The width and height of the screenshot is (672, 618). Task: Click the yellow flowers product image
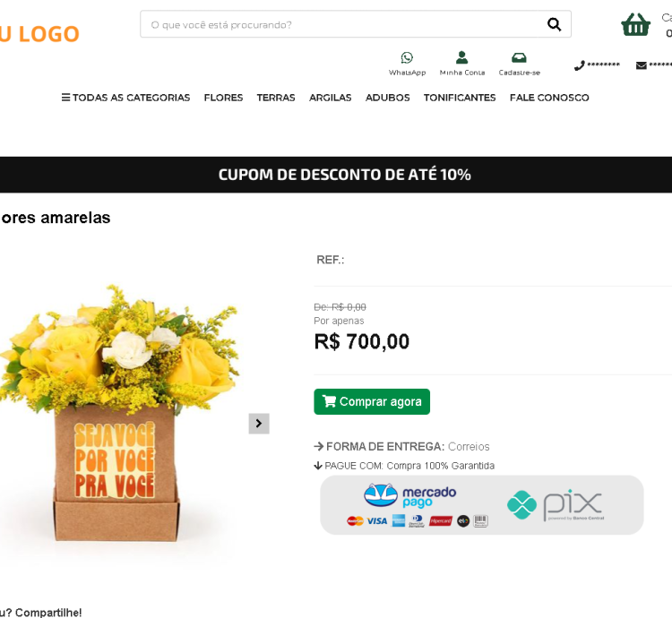point(116,412)
